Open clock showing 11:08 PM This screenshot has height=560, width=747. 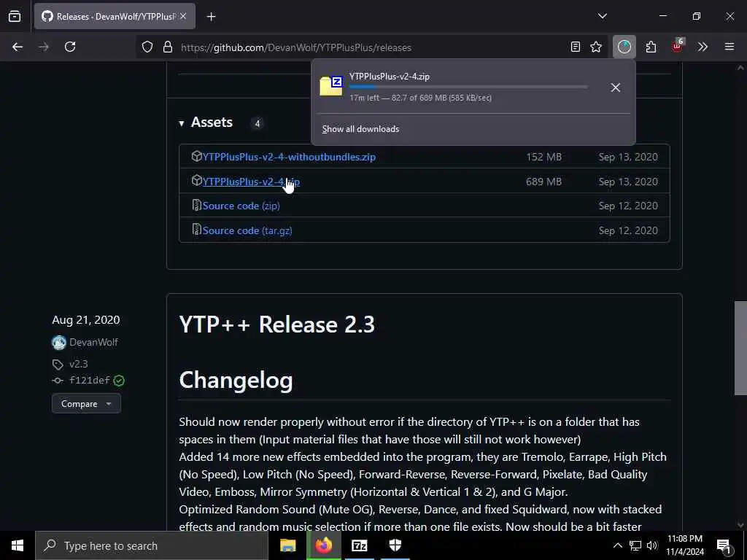(684, 545)
